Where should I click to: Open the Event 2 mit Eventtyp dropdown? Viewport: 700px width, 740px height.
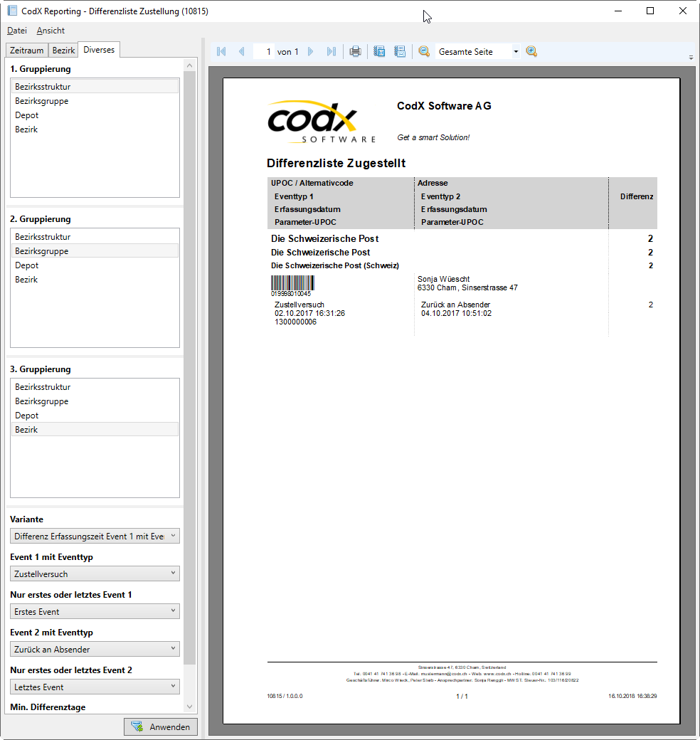[x=95, y=649]
